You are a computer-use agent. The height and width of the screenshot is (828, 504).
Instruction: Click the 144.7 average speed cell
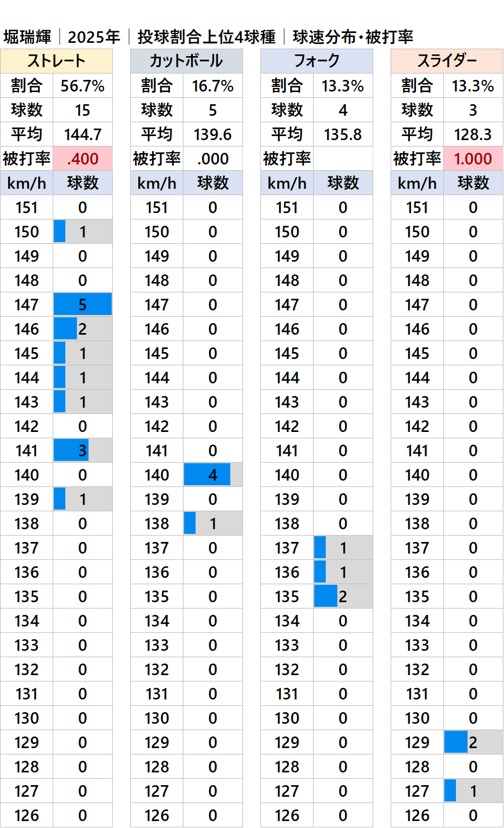tap(83, 134)
